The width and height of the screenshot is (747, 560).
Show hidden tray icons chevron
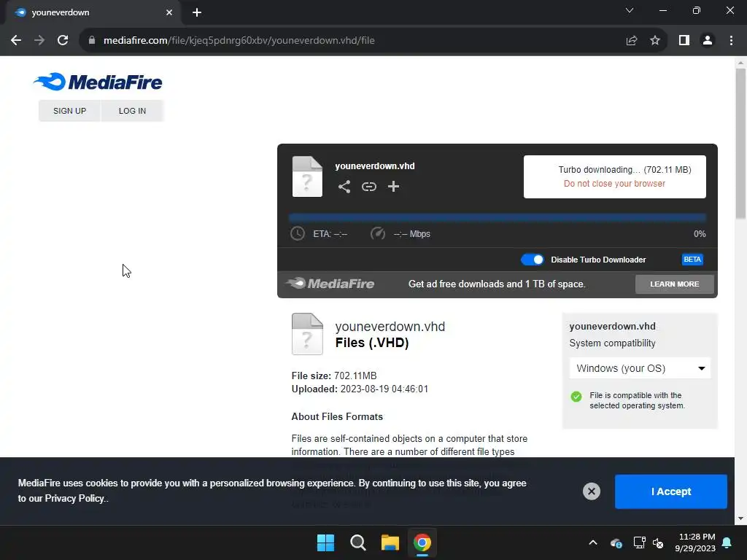tap(593, 542)
